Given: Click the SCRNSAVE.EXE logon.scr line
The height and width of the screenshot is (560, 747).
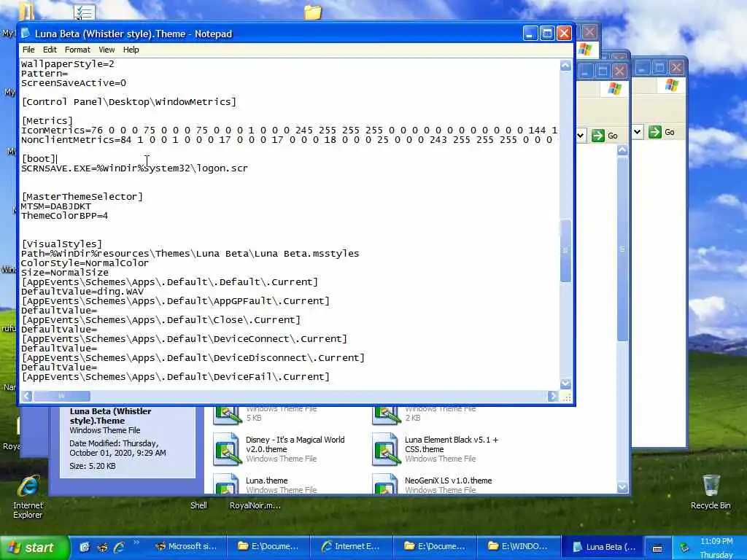Looking at the screenshot, I should coord(134,168).
